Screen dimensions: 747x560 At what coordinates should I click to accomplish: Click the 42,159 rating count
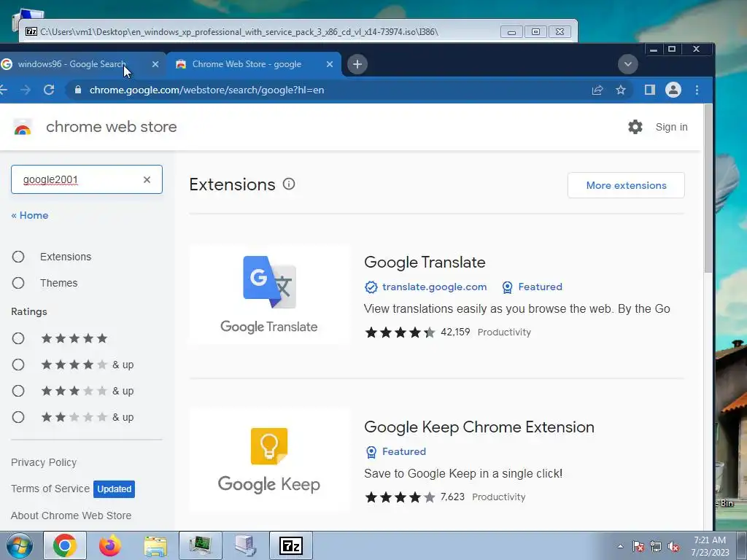(x=455, y=332)
